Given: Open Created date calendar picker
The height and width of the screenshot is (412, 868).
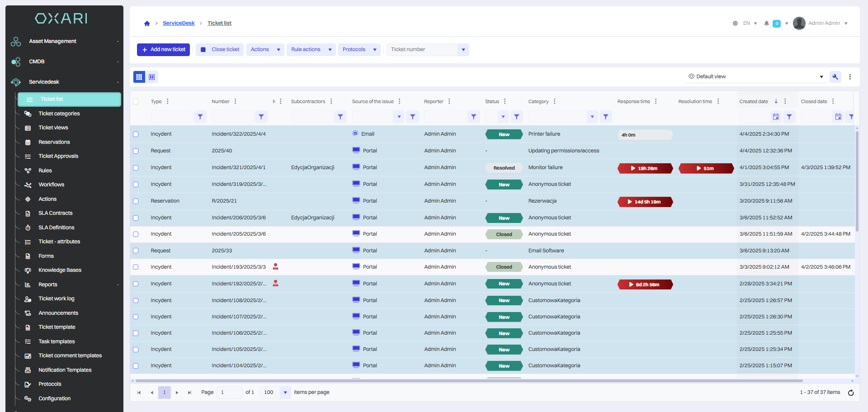Looking at the screenshot, I should (x=776, y=117).
